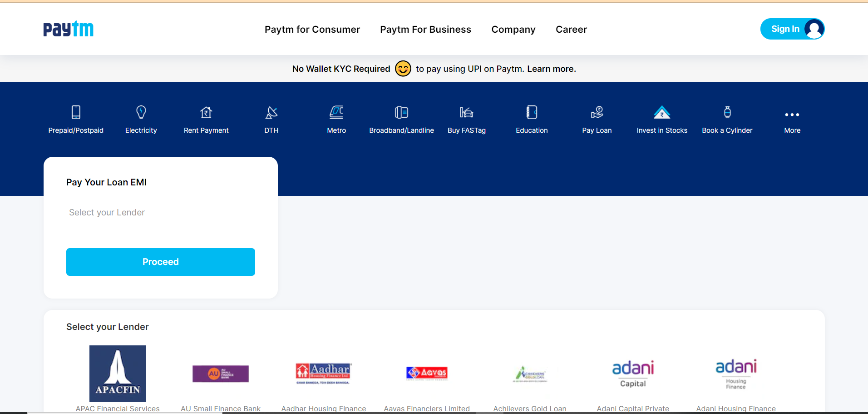868x414 pixels.
Task: Select the Electricity bulb icon
Action: pyautogui.click(x=141, y=112)
